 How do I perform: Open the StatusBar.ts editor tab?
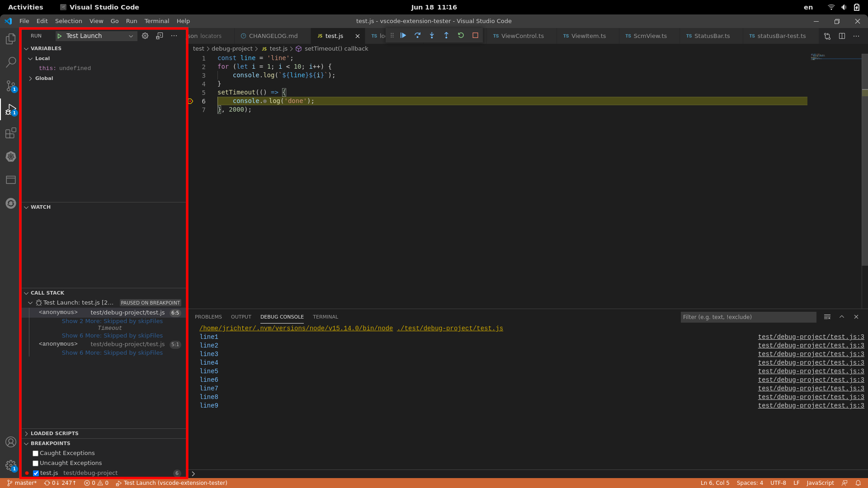pos(712,36)
